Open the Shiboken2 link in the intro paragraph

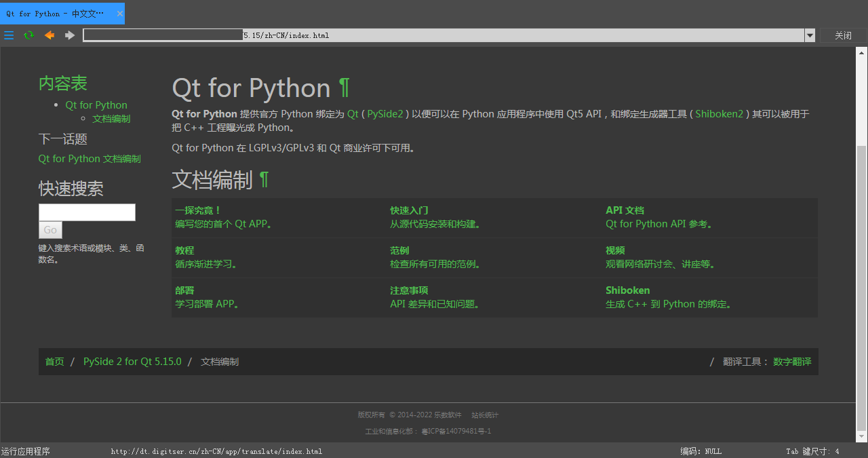718,114
